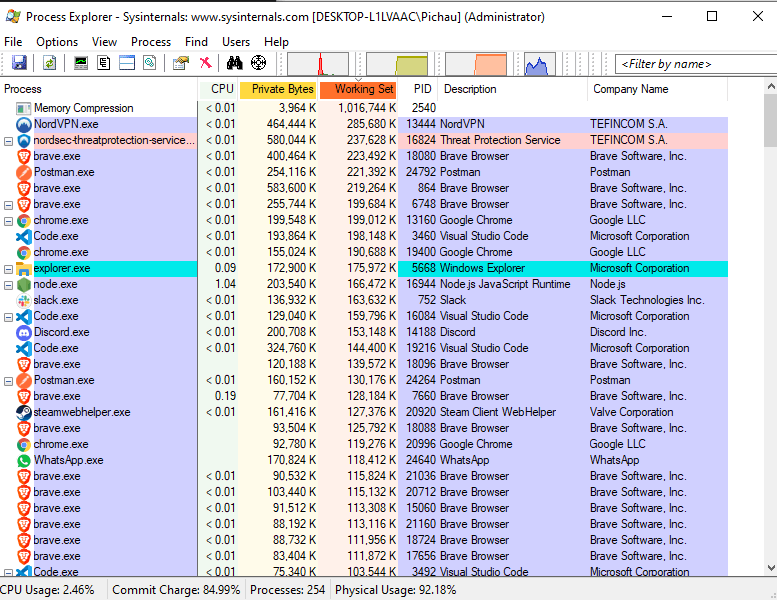Sort by the PID column header
This screenshot has height=600, width=777.
click(418, 89)
